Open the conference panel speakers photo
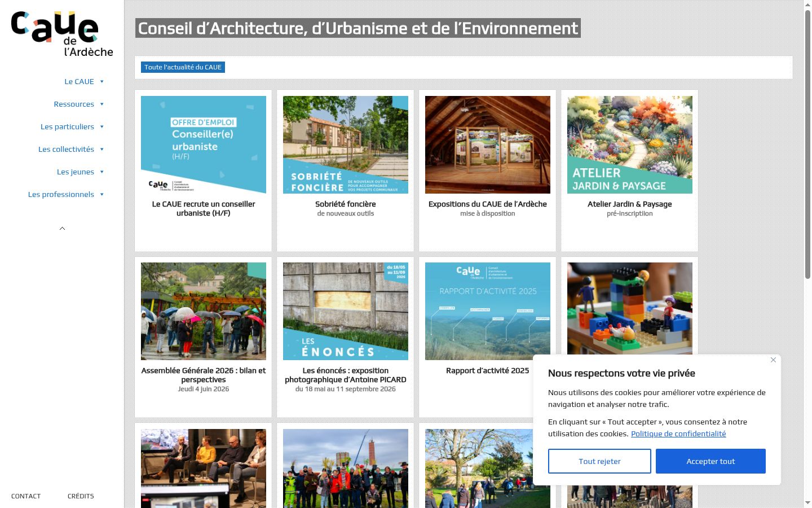 pyautogui.click(x=204, y=468)
